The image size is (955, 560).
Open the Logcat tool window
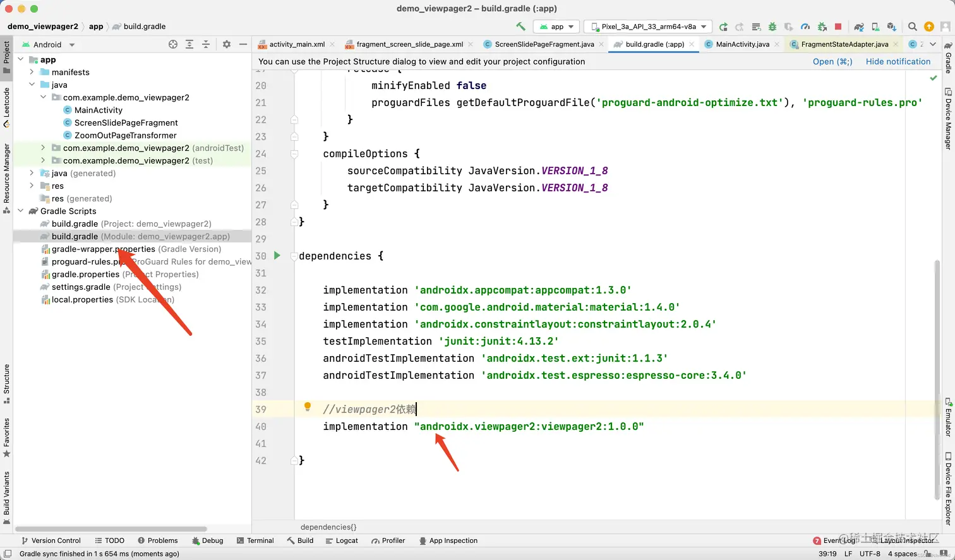[x=342, y=540]
